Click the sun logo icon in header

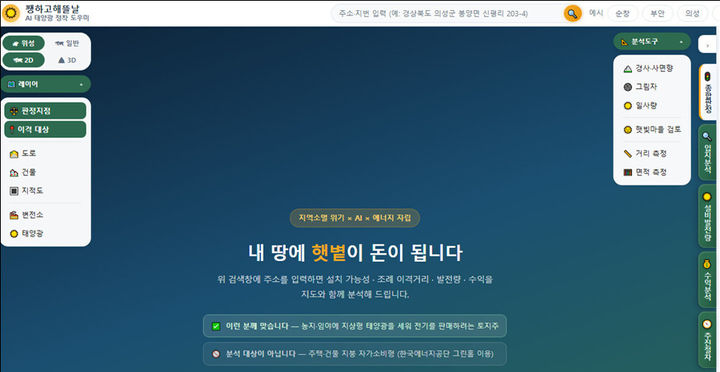click(11, 13)
